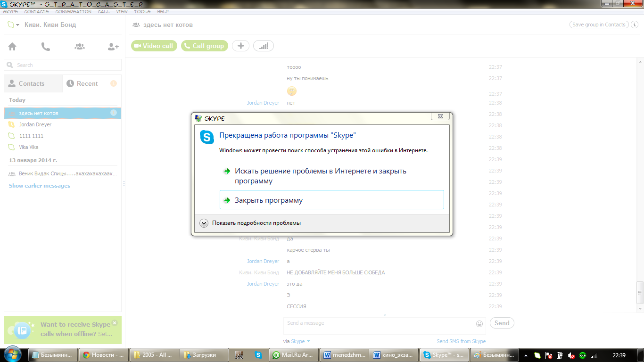644x362 pixels.
Task: Switch to the Contacts tab
Action: 33,83
